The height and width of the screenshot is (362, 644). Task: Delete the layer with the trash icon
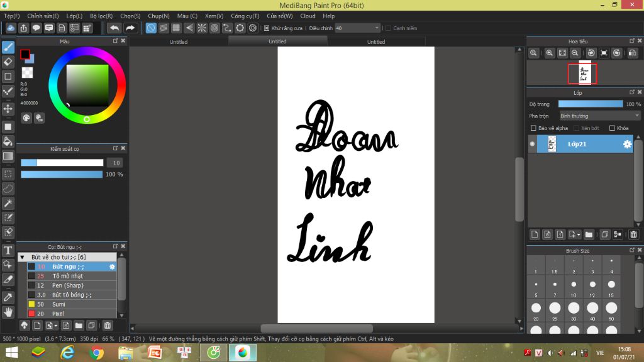click(633, 234)
